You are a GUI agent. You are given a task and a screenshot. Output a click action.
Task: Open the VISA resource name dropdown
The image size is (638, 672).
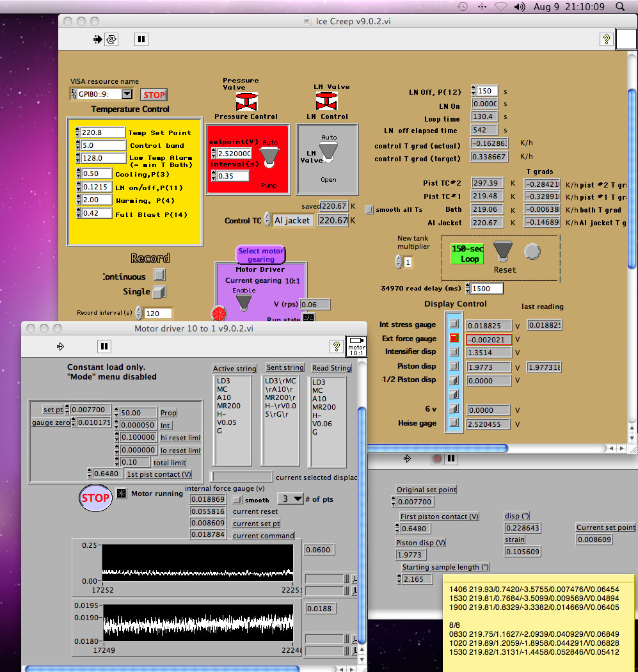[126, 94]
